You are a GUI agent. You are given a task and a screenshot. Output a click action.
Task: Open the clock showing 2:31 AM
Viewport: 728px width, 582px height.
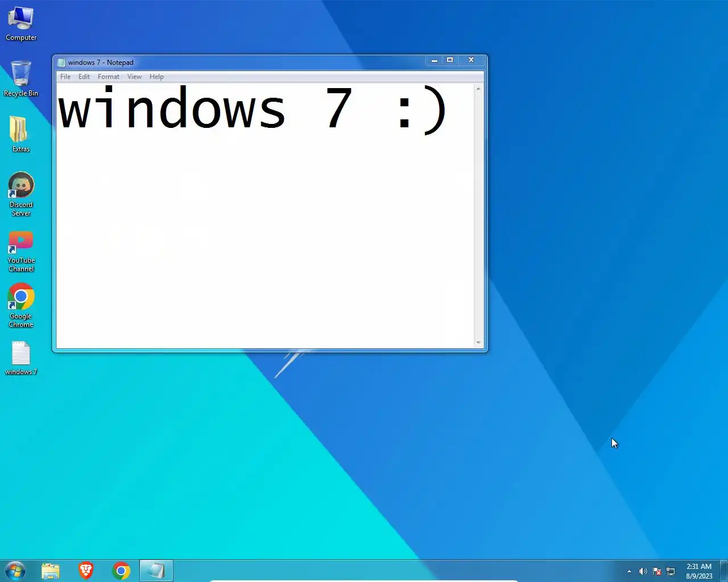(x=699, y=571)
